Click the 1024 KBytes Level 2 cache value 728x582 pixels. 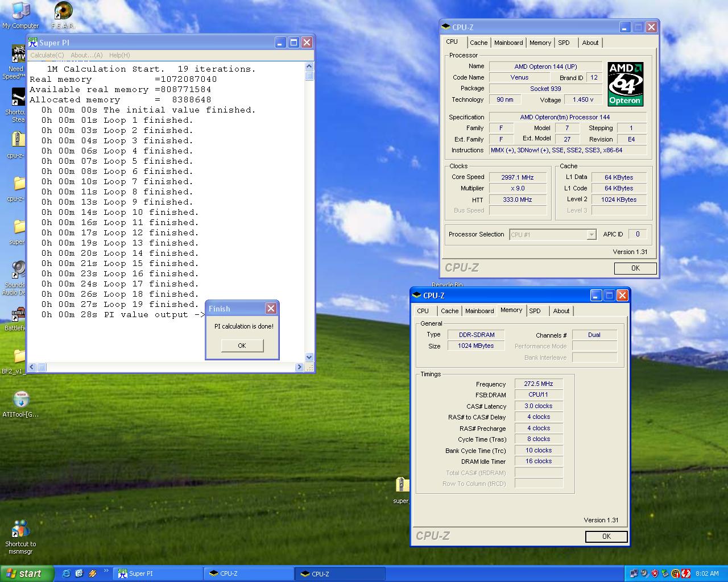point(619,199)
